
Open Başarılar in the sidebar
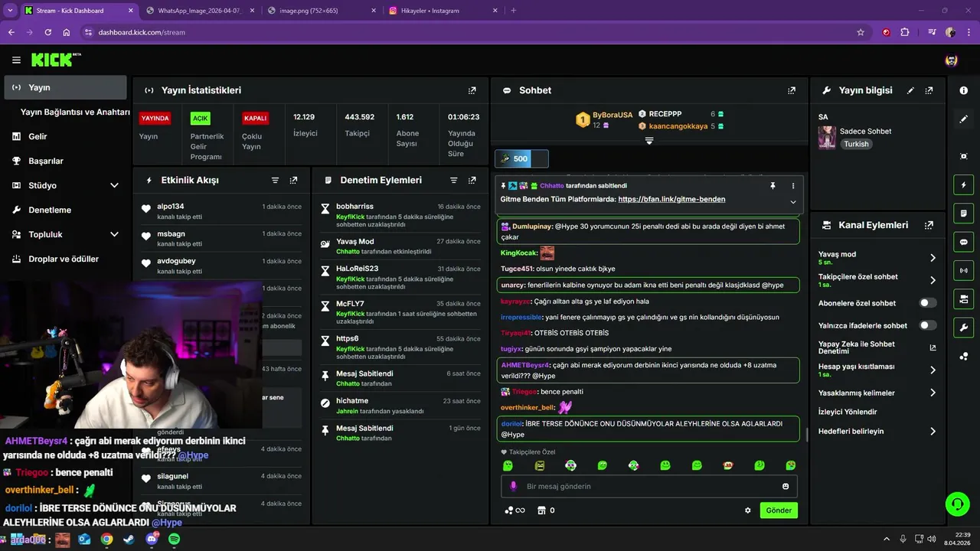click(x=65, y=161)
